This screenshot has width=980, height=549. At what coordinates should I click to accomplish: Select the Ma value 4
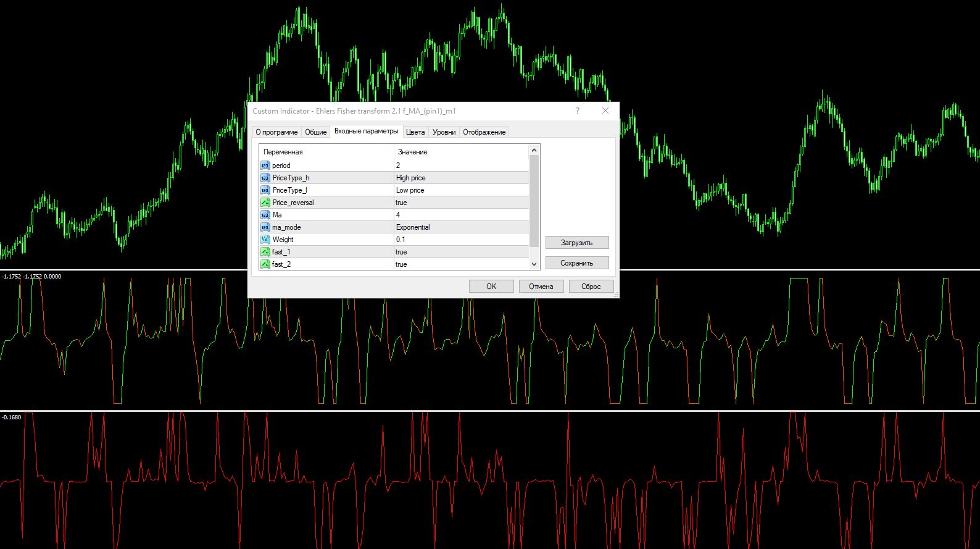pos(462,215)
